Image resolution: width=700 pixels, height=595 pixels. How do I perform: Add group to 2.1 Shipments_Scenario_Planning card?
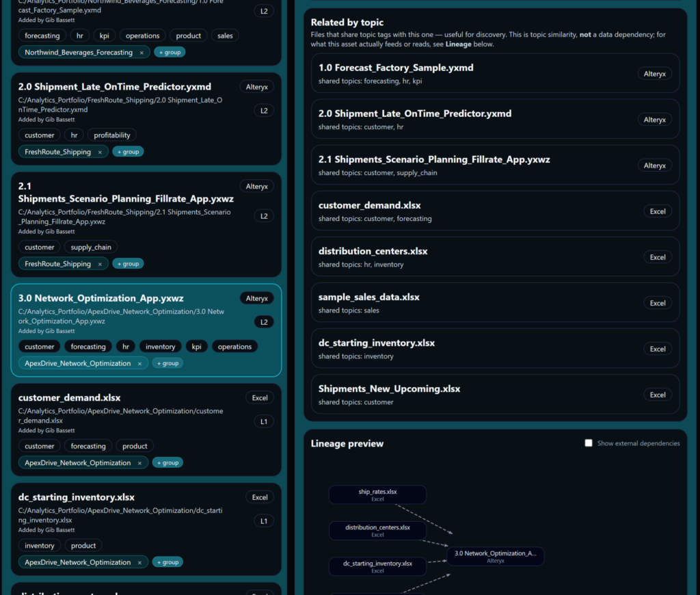coord(128,264)
